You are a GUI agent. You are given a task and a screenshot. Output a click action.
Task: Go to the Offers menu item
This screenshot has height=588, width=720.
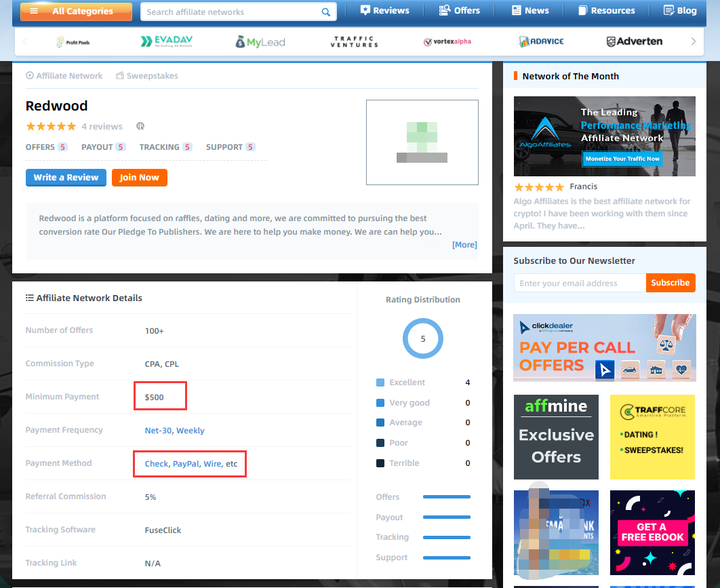pos(459,11)
